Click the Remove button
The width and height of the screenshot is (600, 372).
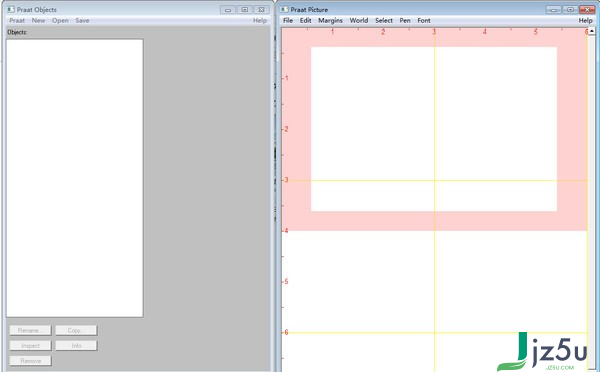[x=30, y=361]
